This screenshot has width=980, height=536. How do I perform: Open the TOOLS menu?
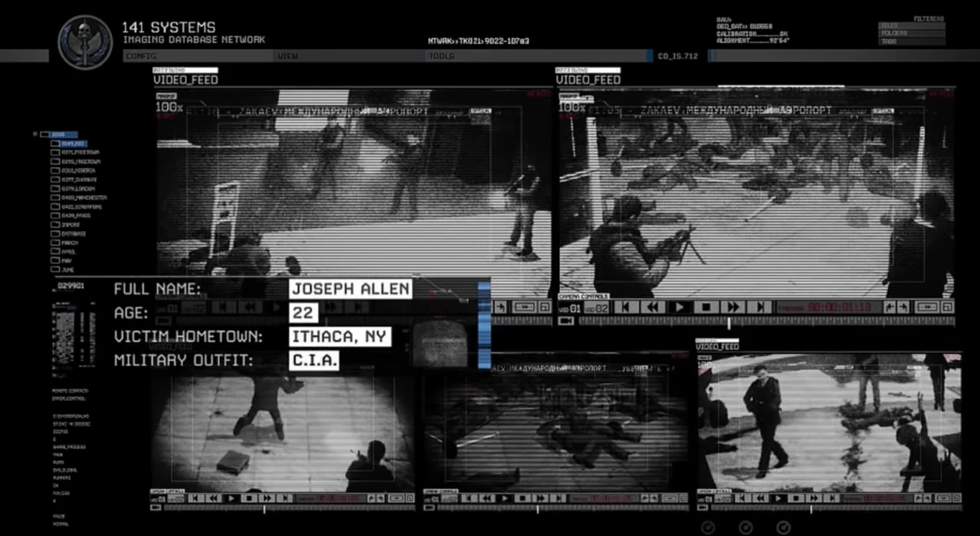click(x=441, y=56)
